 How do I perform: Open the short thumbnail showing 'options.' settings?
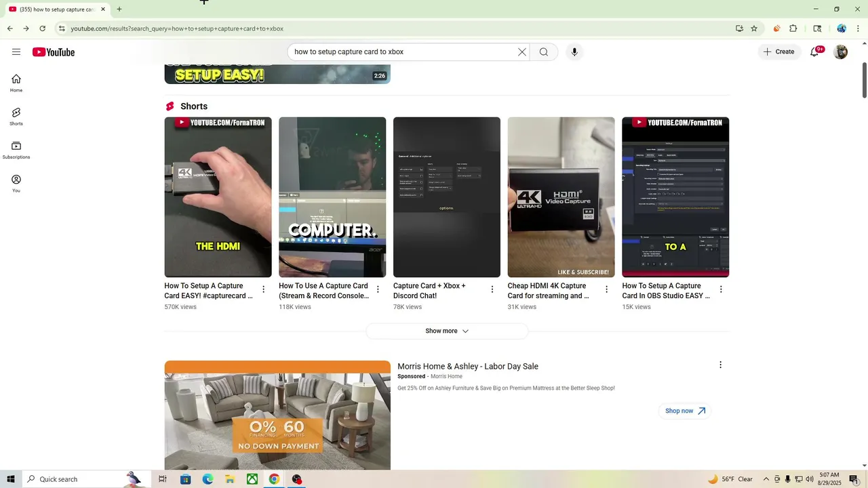(x=447, y=197)
